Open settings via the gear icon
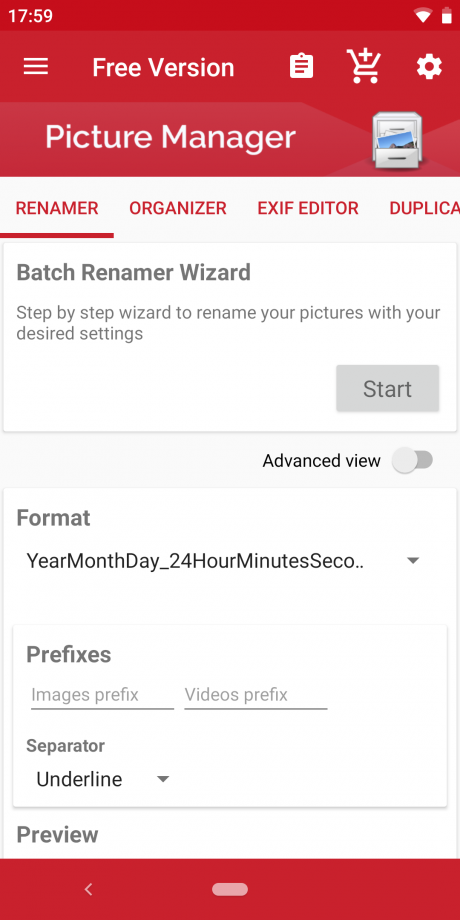 click(429, 67)
